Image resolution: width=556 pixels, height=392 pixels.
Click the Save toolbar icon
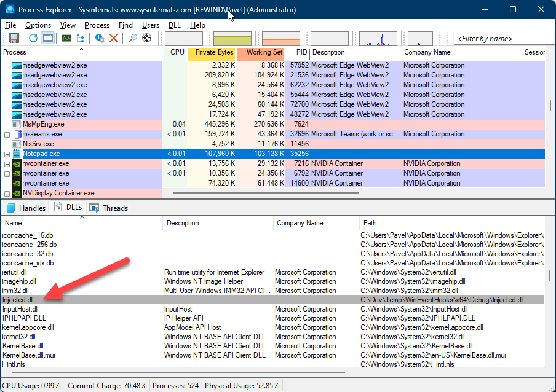(14, 38)
